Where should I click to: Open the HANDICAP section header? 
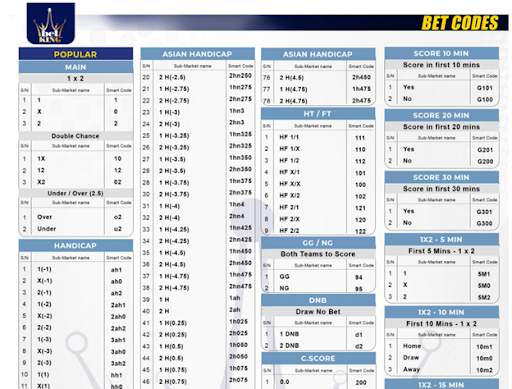click(76, 246)
